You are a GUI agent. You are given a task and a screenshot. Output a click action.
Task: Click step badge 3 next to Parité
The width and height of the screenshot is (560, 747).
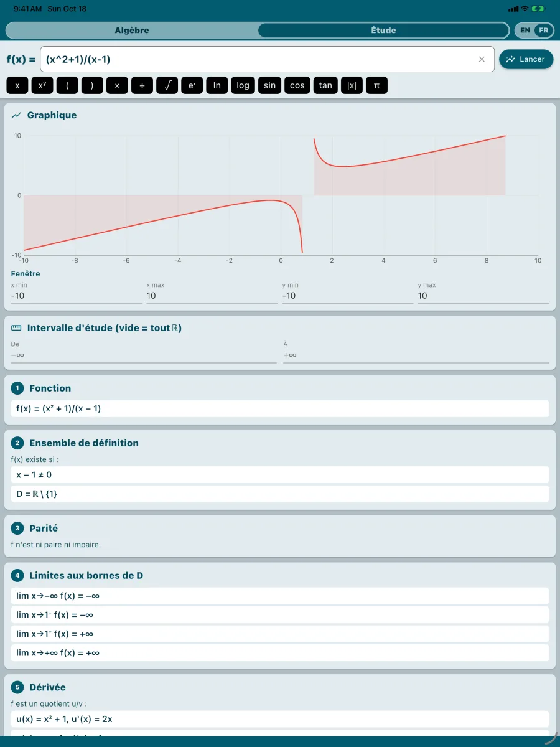pyautogui.click(x=17, y=529)
